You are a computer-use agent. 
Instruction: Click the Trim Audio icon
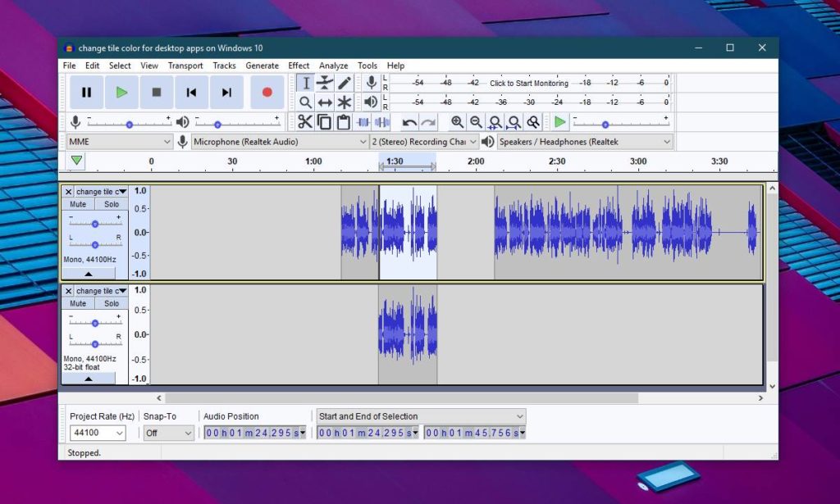click(x=363, y=121)
